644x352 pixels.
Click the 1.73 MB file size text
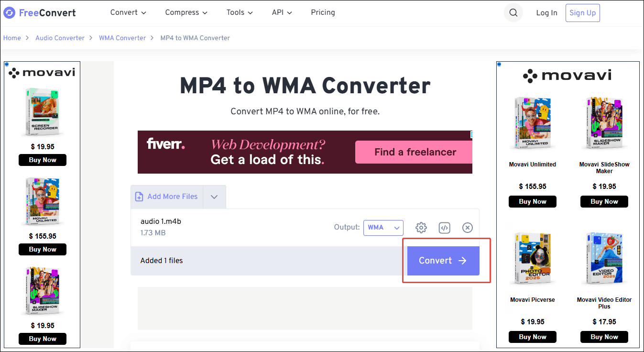pyautogui.click(x=153, y=233)
